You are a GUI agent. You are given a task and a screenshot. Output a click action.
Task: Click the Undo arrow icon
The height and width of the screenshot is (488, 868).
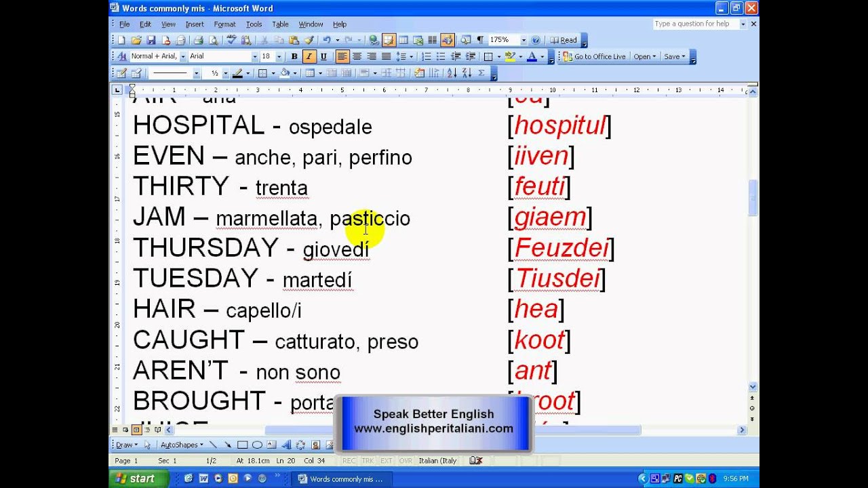tap(326, 40)
